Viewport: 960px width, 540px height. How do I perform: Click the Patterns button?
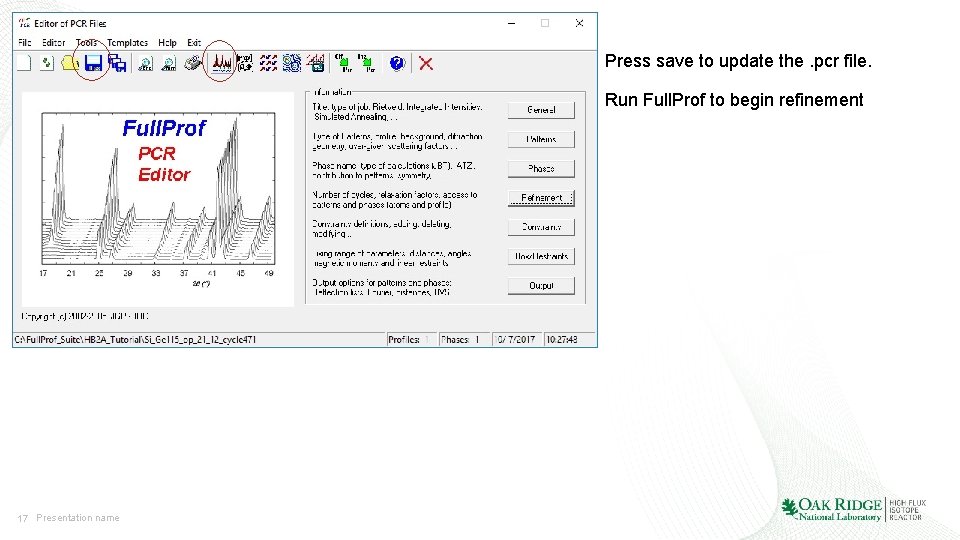click(x=541, y=140)
